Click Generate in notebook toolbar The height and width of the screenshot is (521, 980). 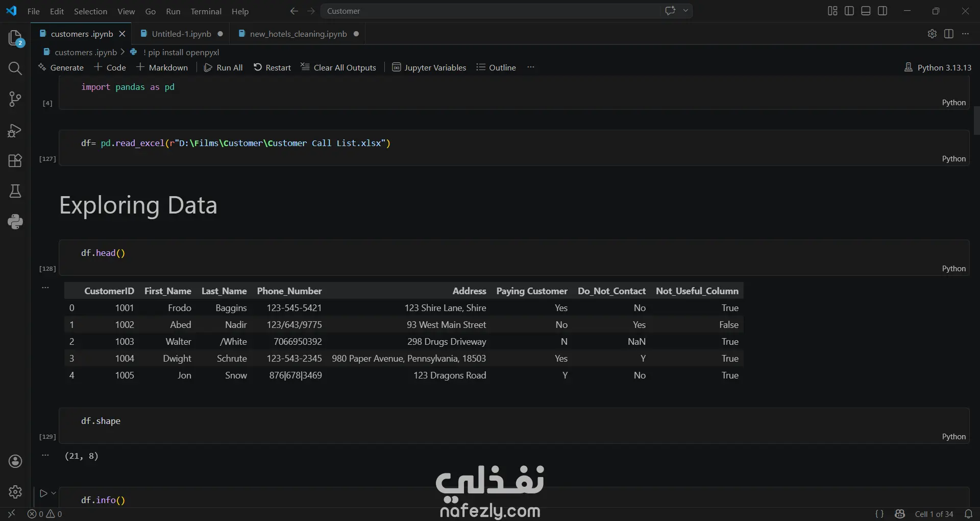[x=61, y=67]
